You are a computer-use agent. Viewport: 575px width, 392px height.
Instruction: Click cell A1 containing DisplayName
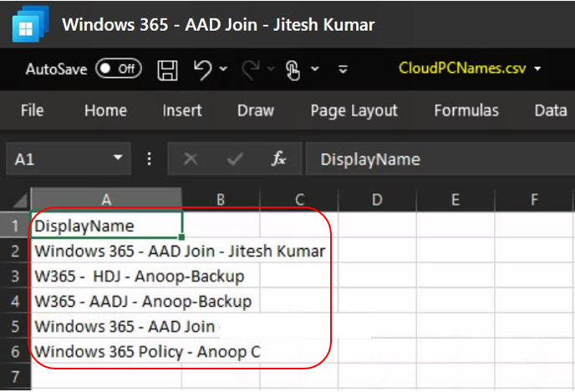click(x=107, y=225)
